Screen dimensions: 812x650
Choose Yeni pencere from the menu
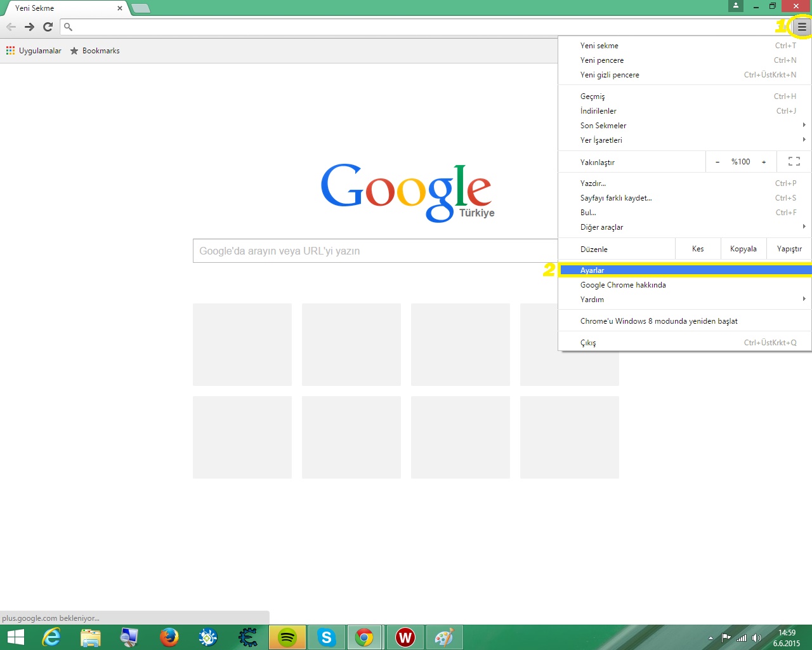click(685, 60)
